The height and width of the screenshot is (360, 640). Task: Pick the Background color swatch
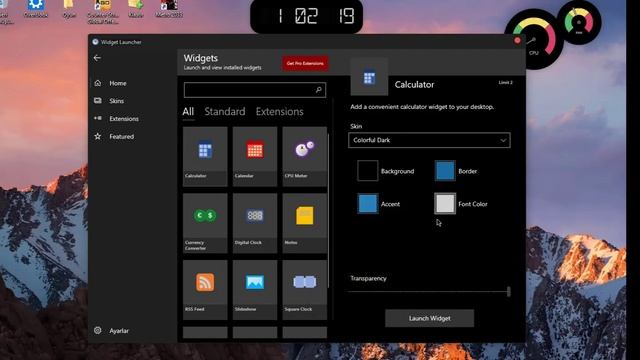pyautogui.click(x=367, y=171)
